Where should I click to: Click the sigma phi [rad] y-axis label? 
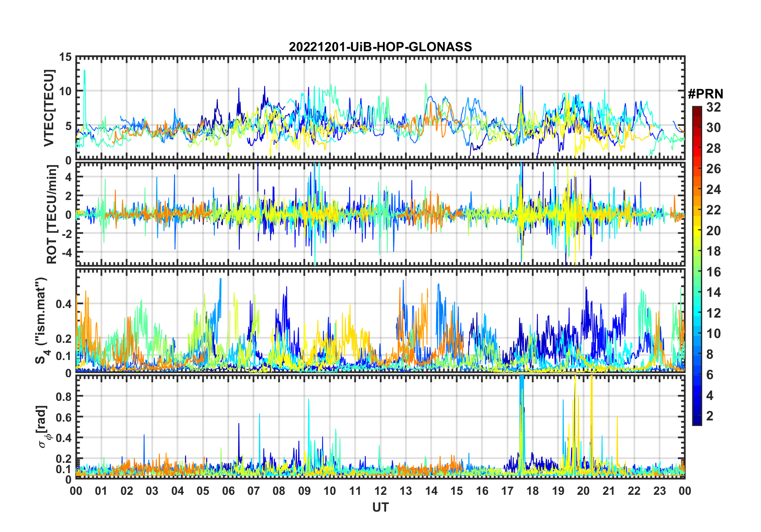[43, 427]
